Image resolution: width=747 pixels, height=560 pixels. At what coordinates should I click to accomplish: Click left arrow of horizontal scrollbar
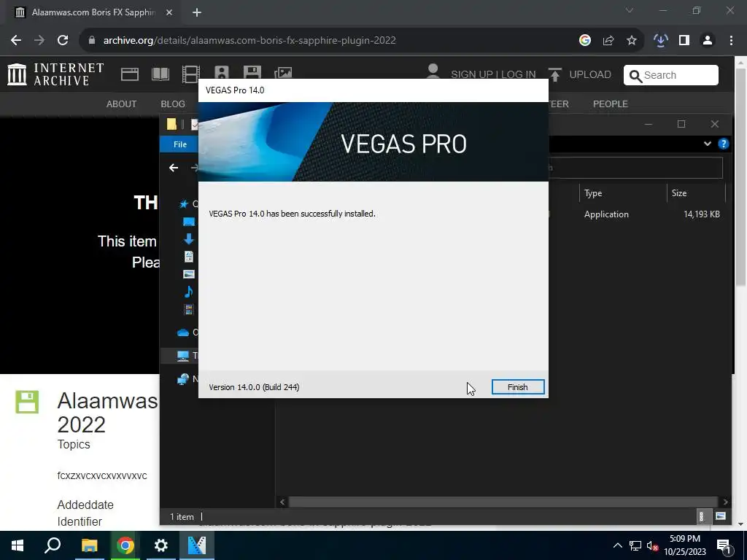point(282,502)
